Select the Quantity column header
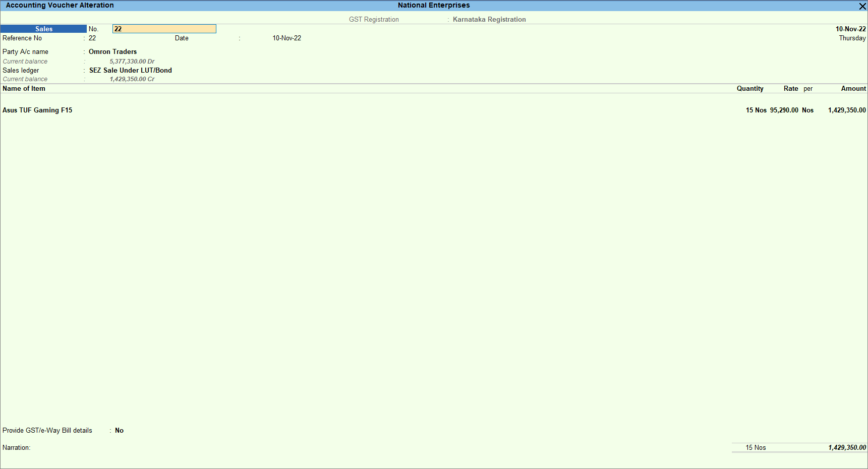Image resolution: width=868 pixels, height=469 pixels. pos(750,89)
